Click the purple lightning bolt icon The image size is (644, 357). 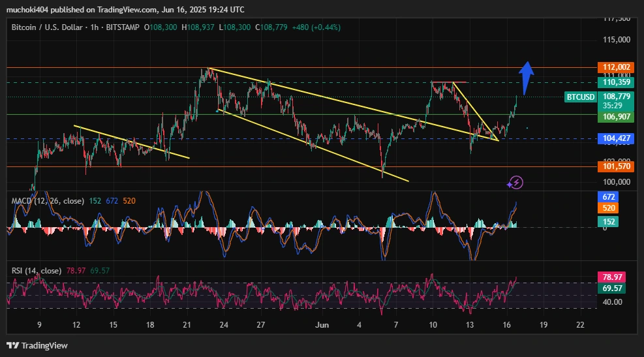(515, 182)
